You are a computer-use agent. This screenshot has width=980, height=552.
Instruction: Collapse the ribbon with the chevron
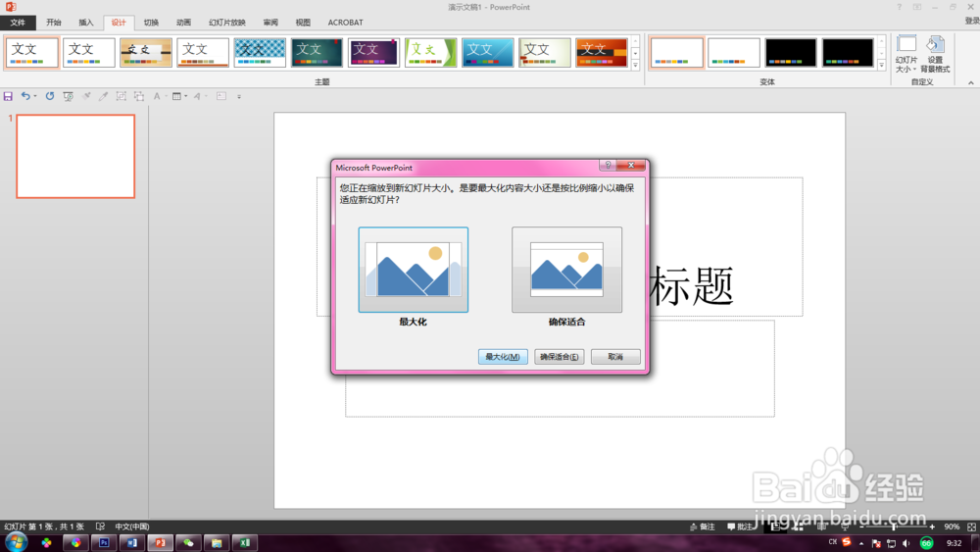tap(970, 82)
